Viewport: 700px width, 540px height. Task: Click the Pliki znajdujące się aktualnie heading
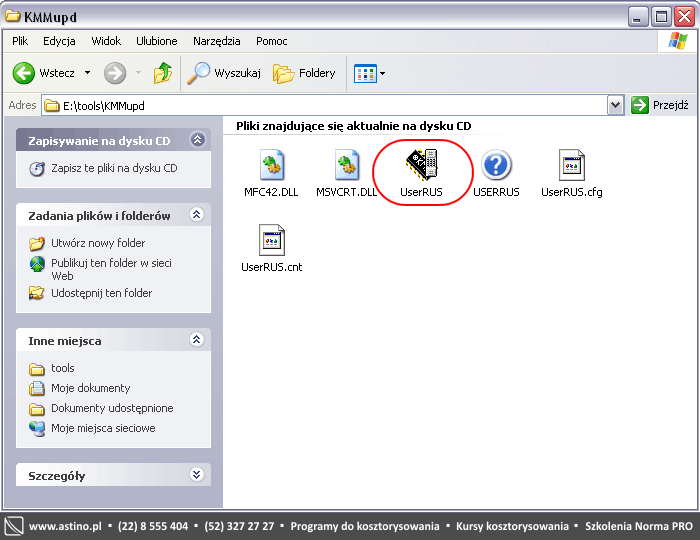tap(354, 126)
